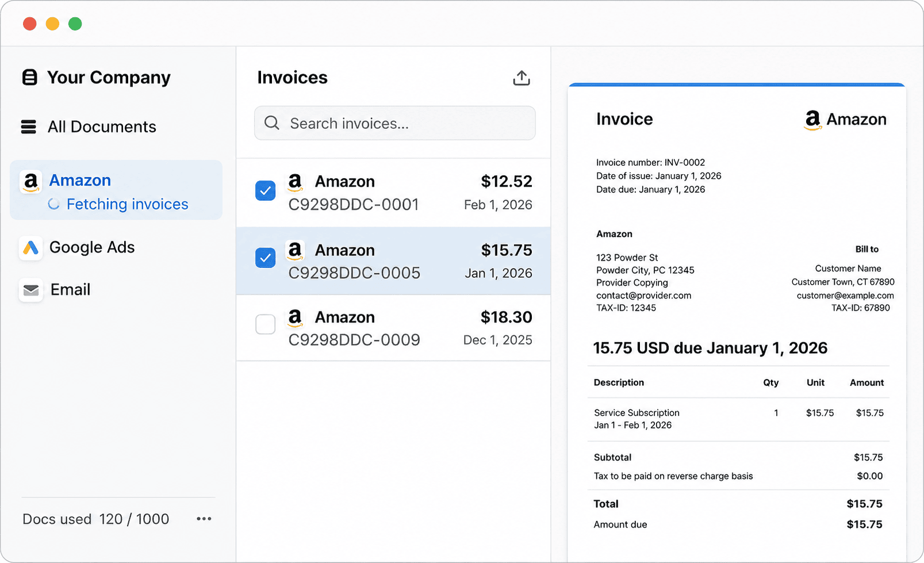Click the Feb 1, 2026 date

tap(498, 205)
